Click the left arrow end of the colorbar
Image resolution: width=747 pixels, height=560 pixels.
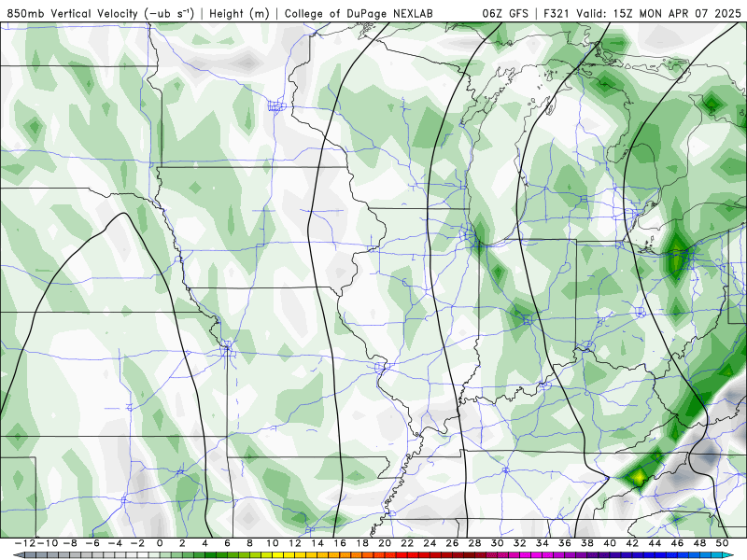[18, 555]
